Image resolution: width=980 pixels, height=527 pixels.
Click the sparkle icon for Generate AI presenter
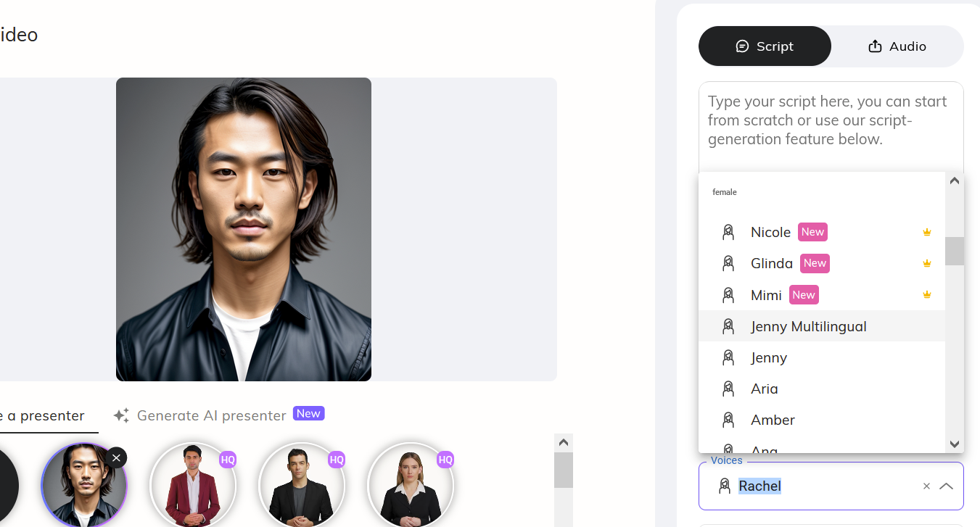pyautogui.click(x=121, y=415)
